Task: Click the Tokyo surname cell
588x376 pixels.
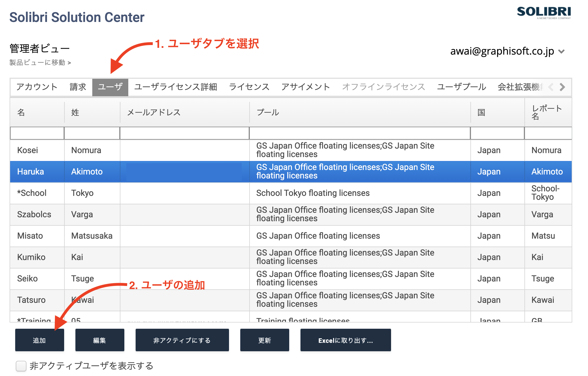Action: [x=92, y=193]
